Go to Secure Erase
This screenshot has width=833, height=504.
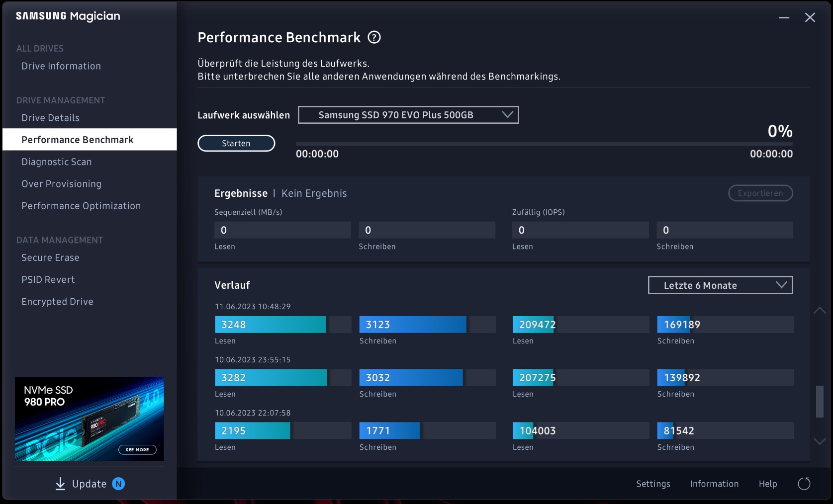pyautogui.click(x=50, y=257)
